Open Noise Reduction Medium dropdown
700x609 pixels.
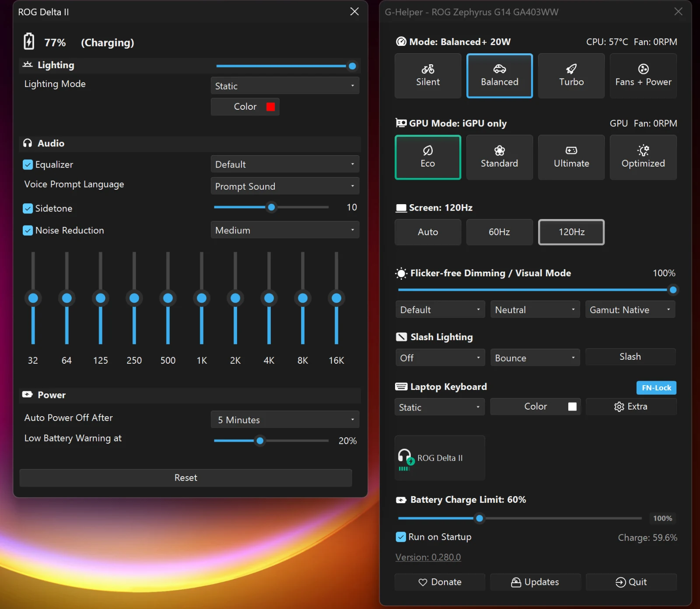click(x=285, y=230)
